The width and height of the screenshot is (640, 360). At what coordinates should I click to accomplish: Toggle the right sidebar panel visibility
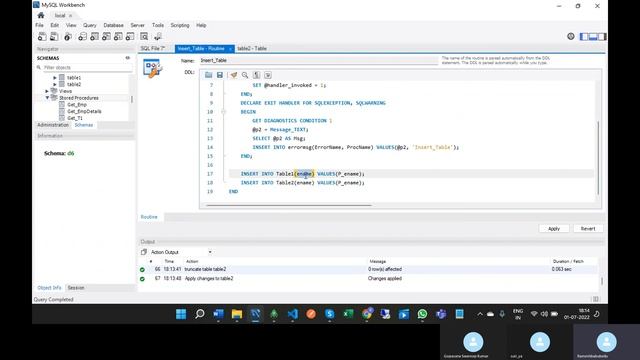(x=602, y=37)
